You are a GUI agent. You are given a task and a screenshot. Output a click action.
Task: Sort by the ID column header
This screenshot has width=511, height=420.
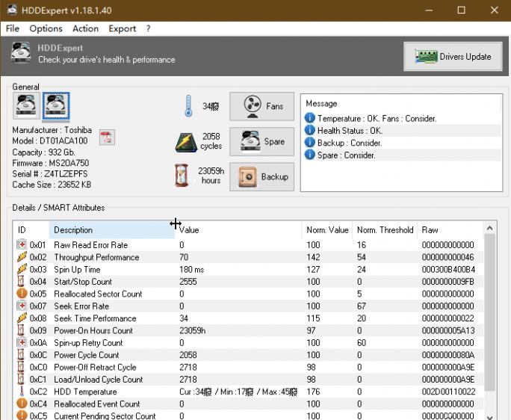31,230
